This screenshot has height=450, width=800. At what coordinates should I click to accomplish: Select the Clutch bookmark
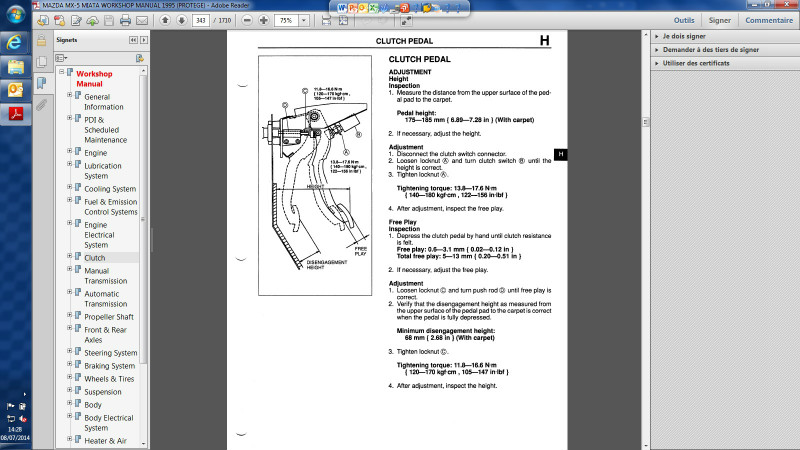click(x=94, y=258)
